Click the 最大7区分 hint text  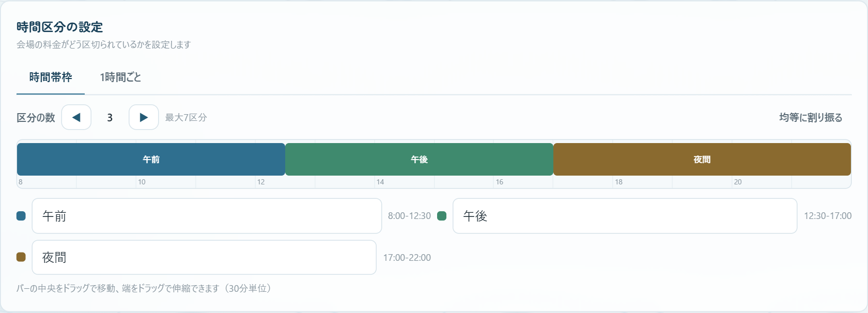(x=186, y=118)
